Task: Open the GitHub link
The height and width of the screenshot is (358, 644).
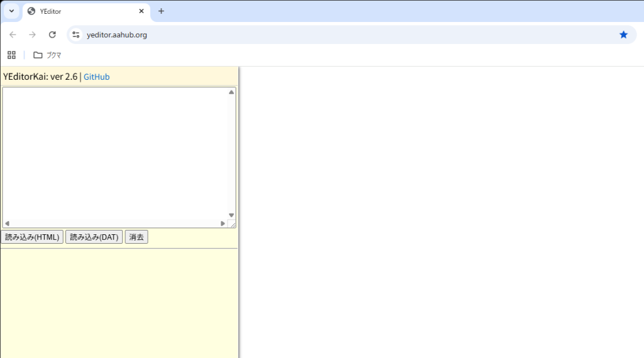Action: point(96,77)
